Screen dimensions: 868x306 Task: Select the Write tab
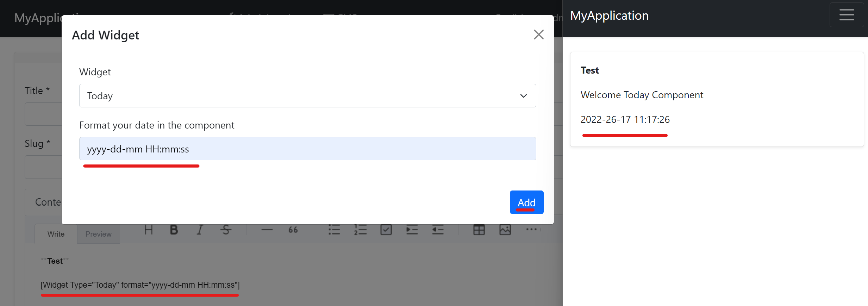coord(55,233)
